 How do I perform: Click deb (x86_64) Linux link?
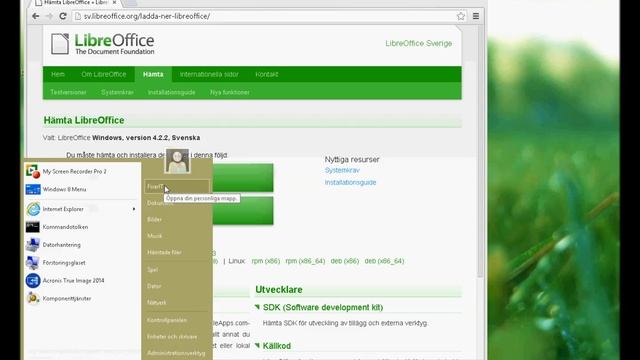[x=384, y=261]
